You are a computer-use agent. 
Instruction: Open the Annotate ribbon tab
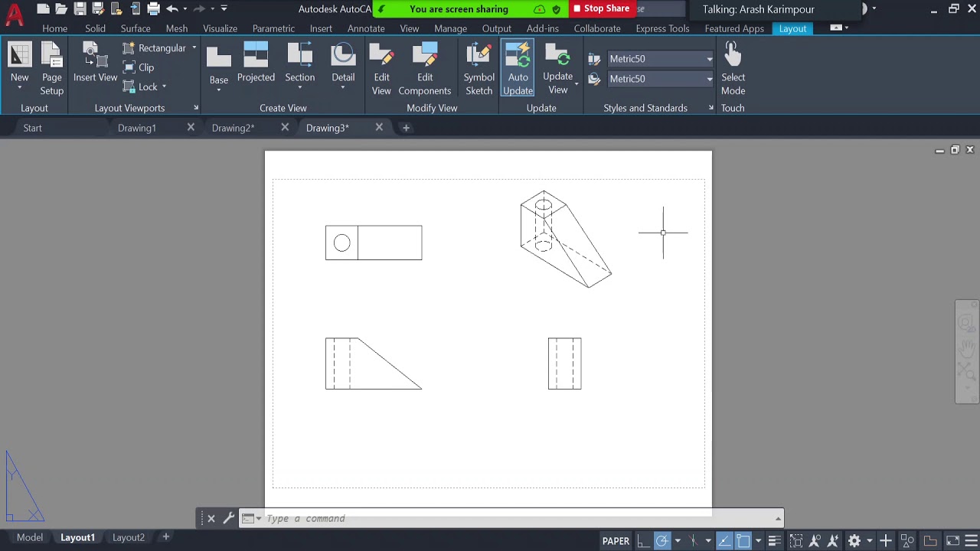point(366,28)
